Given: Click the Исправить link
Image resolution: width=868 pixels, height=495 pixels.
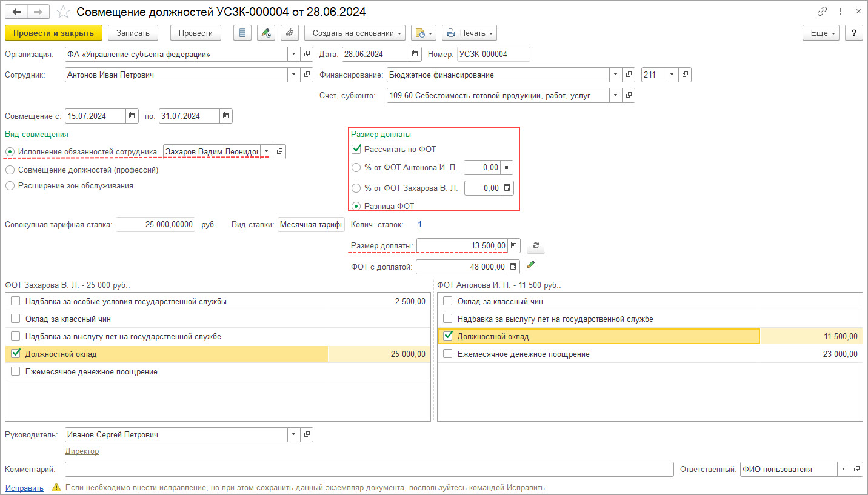Looking at the screenshot, I should pyautogui.click(x=24, y=488).
